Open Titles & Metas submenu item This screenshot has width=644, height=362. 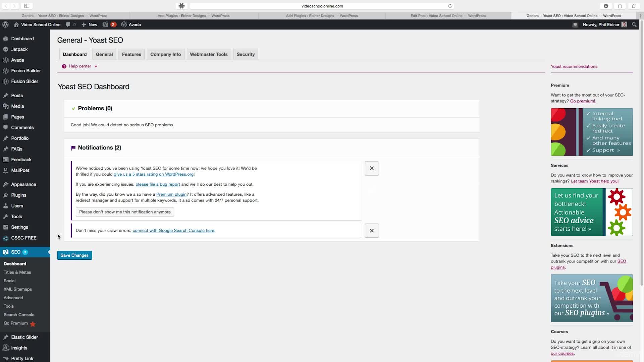(17, 273)
